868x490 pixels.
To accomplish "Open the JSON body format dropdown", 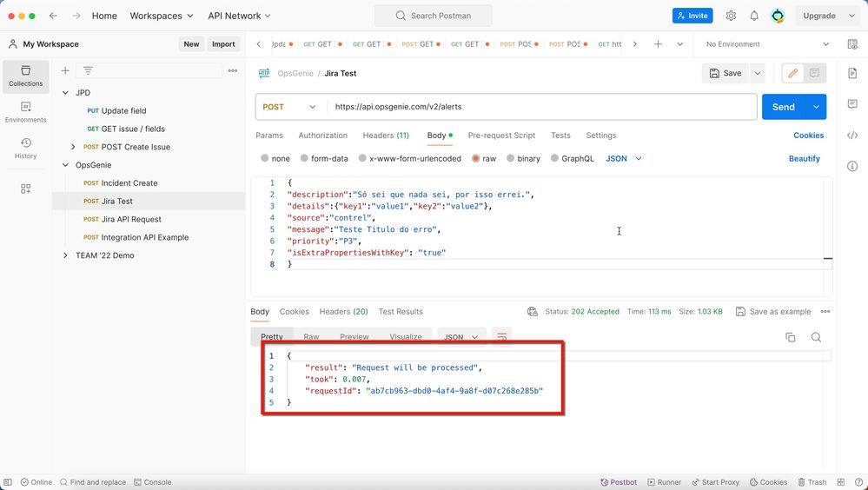I will pos(624,158).
